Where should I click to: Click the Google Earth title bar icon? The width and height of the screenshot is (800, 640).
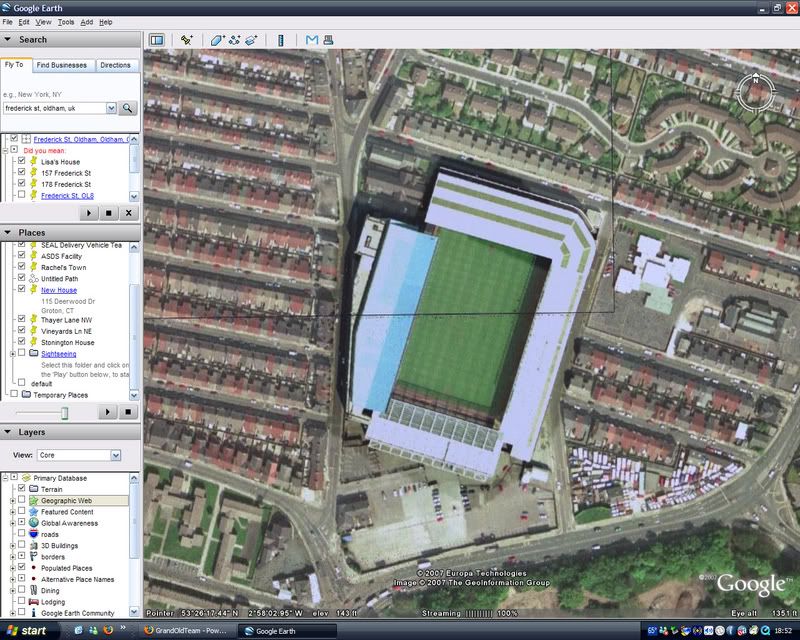6,8
